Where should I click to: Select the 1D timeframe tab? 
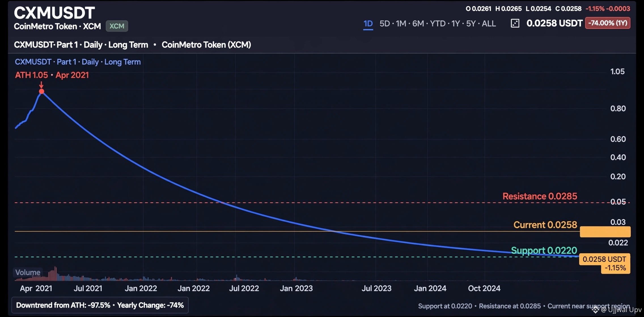(368, 23)
